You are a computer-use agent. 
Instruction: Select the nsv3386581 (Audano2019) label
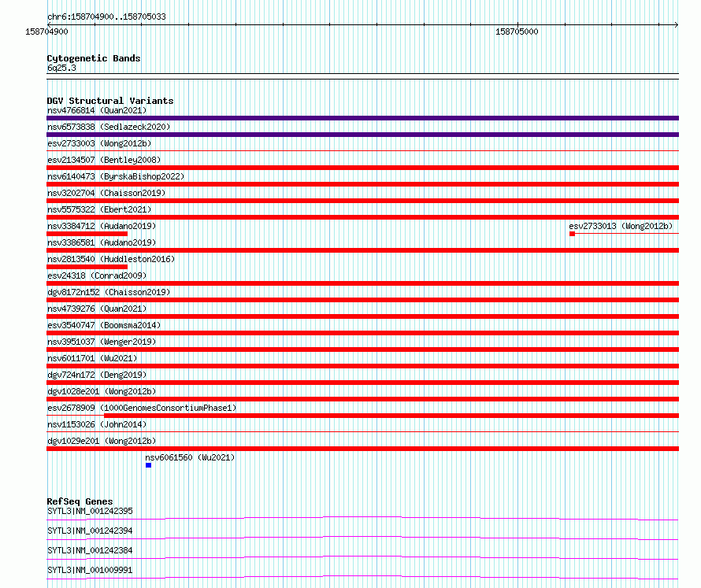pos(102,242)
